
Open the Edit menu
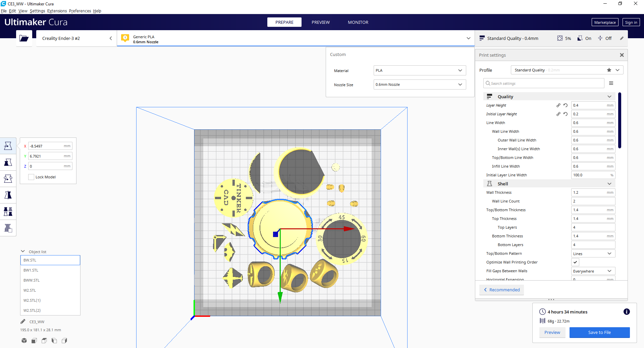[12, 11]
